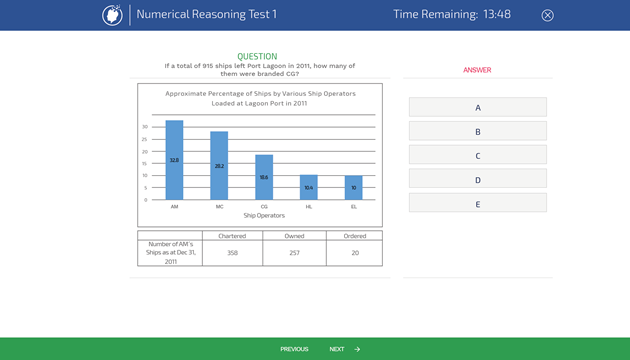Click the Ordered value 20 cell
This screenshot has width=630, height=360.
click(x=355, y=253)
